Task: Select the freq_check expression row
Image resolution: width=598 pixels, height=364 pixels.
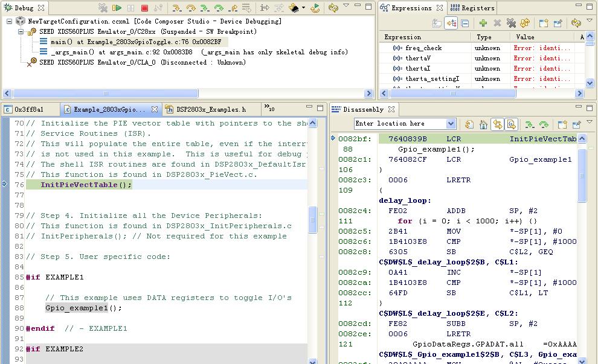Action: [x=423, y=48]
